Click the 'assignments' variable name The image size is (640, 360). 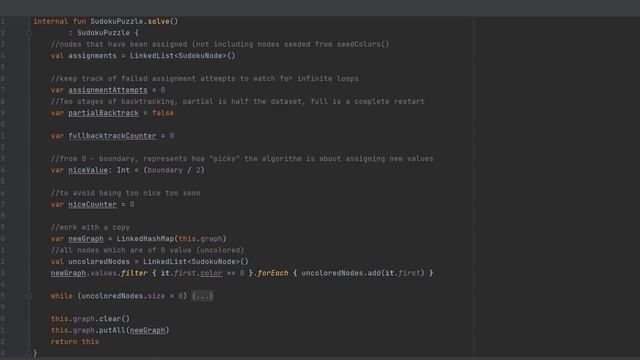pyautogui.click(x=92, y=56)
